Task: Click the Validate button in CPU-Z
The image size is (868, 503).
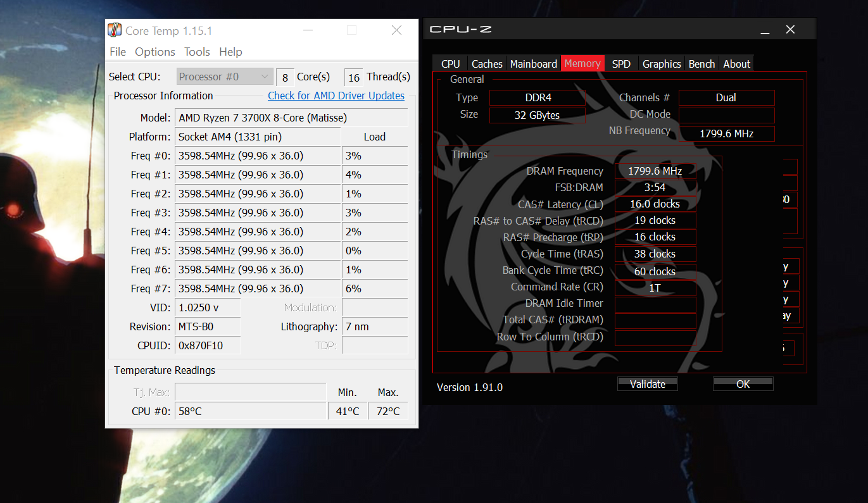Action: pyautogui.click(x=648, y=384)
